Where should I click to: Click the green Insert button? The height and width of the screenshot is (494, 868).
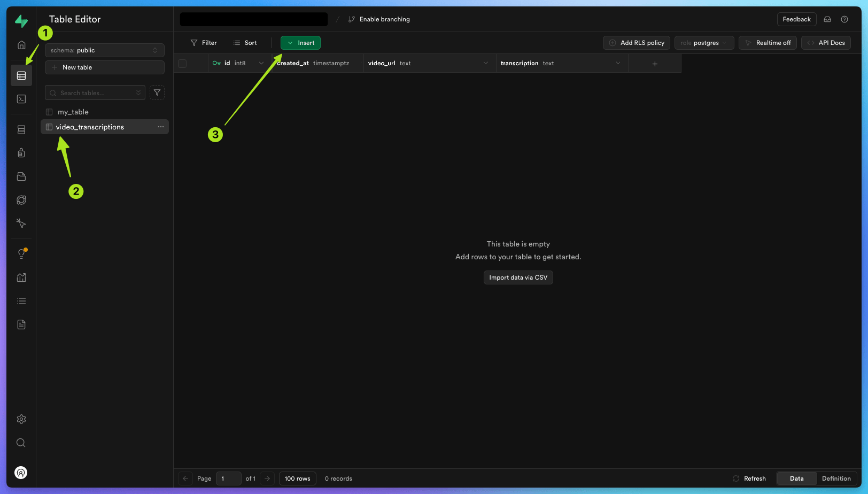tap(300, 43)
